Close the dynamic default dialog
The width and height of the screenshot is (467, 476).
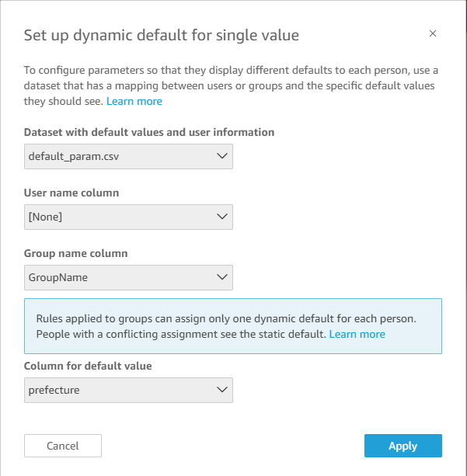(433, 33)
